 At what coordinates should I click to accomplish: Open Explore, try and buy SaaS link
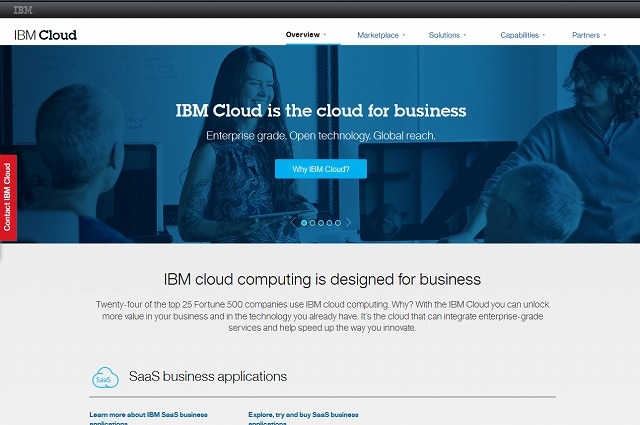pos(303,418)
